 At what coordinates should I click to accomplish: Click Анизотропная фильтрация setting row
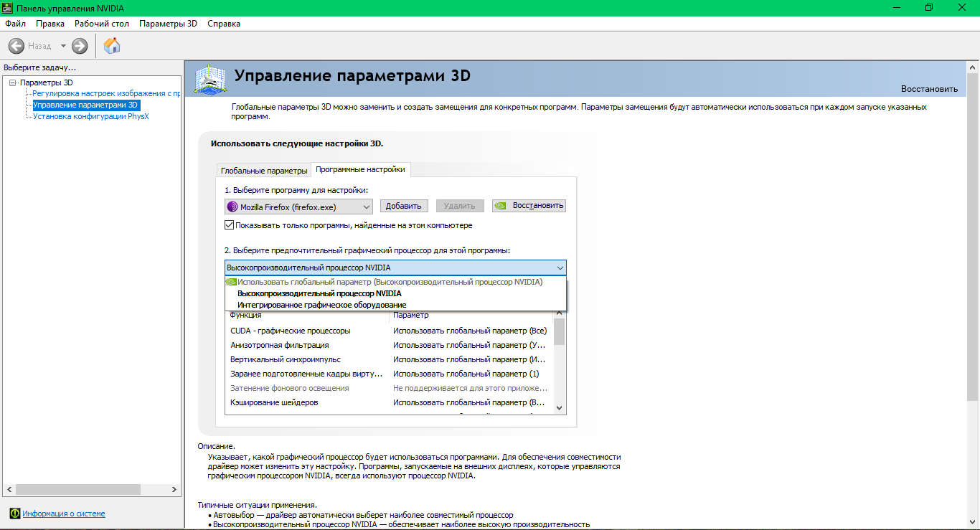pyautogui.click(x=390, y=345)
